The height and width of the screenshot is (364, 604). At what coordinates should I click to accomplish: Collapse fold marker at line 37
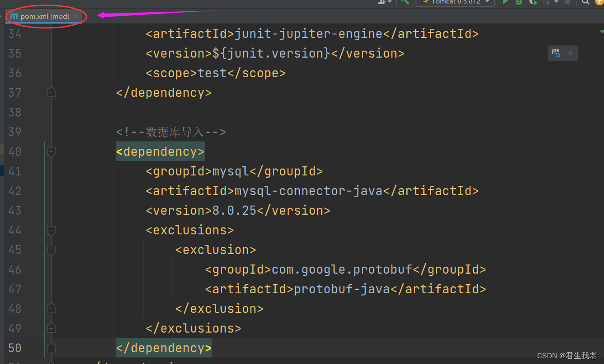51,93
